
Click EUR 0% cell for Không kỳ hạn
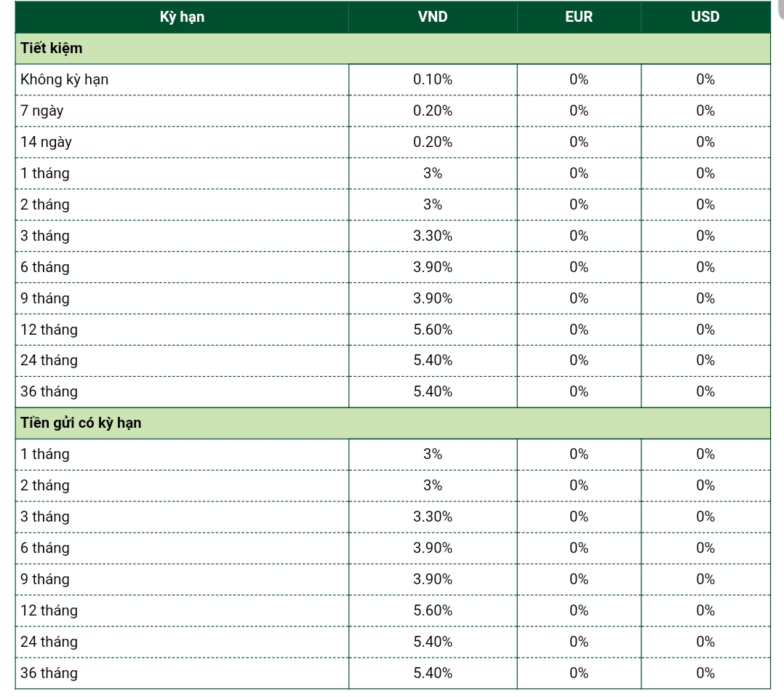579,79
